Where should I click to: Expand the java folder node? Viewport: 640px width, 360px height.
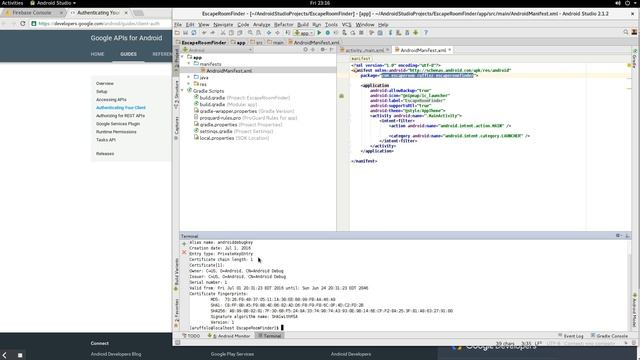[x=189, y=77]
